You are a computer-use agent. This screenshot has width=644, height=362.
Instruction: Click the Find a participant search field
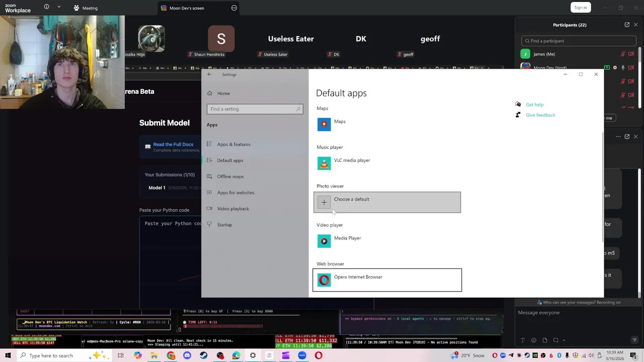click(579, 41)
